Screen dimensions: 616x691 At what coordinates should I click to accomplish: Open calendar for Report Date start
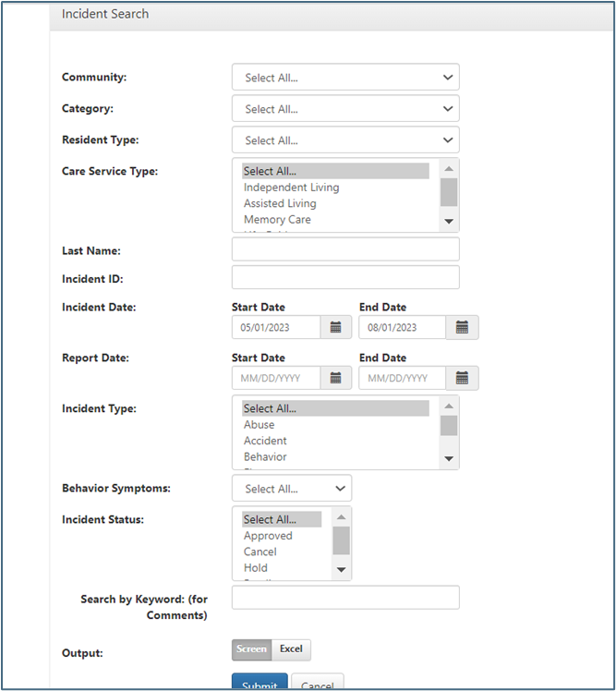[x=336, y=378]
